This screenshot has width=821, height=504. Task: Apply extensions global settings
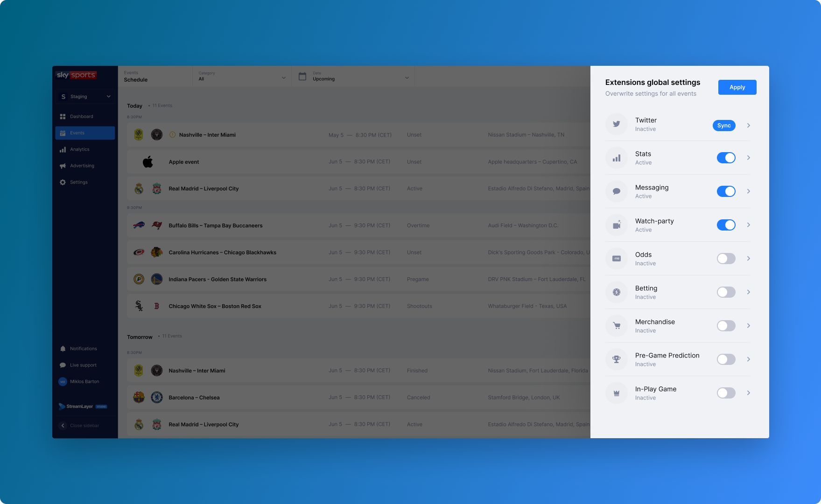[x=737, y=87]
